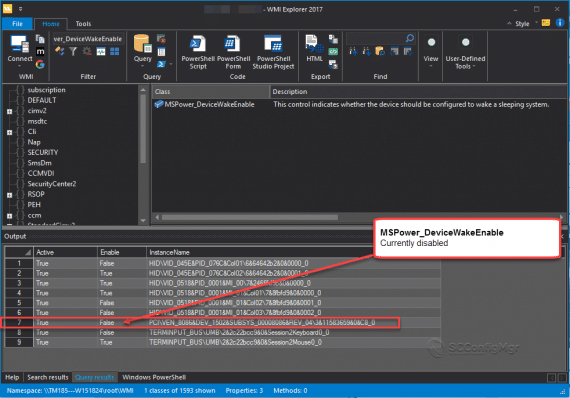The height and width of the screenshot is (398, 570).
Task: Sort by the Description column header
Action: tap(418, 92)
